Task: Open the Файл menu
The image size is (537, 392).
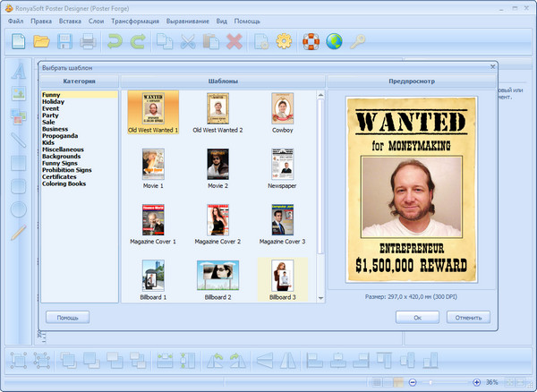Action: point(15,20)
